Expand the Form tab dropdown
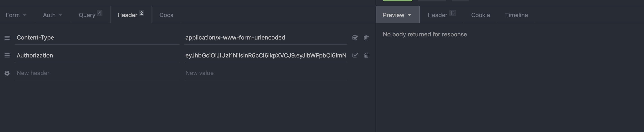644x132 pixels. coord(16,15)
